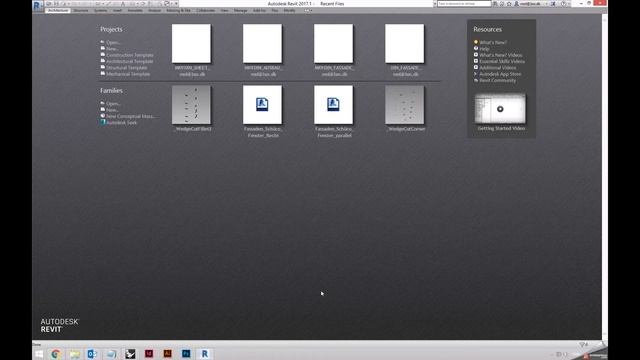
Task: Open the Massing & Site tab
Action: pos(178,11)
